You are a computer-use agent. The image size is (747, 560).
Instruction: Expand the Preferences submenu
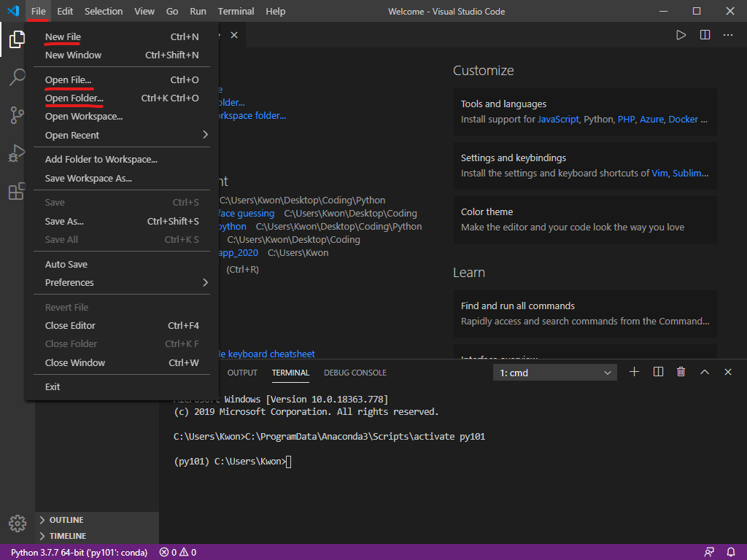coord(122,282)
